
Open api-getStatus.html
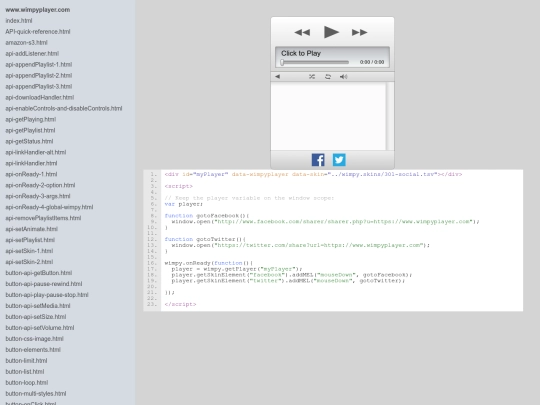29,141
